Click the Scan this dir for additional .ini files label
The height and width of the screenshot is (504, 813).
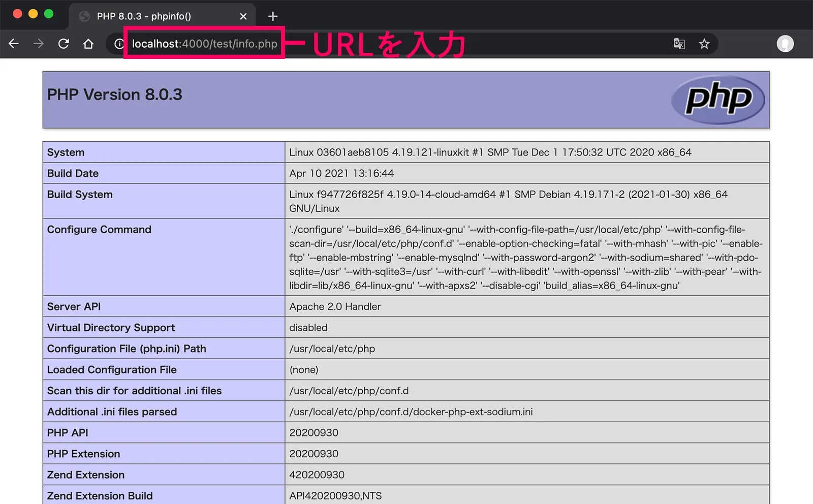pyautogui.click(x=135, y=391)
